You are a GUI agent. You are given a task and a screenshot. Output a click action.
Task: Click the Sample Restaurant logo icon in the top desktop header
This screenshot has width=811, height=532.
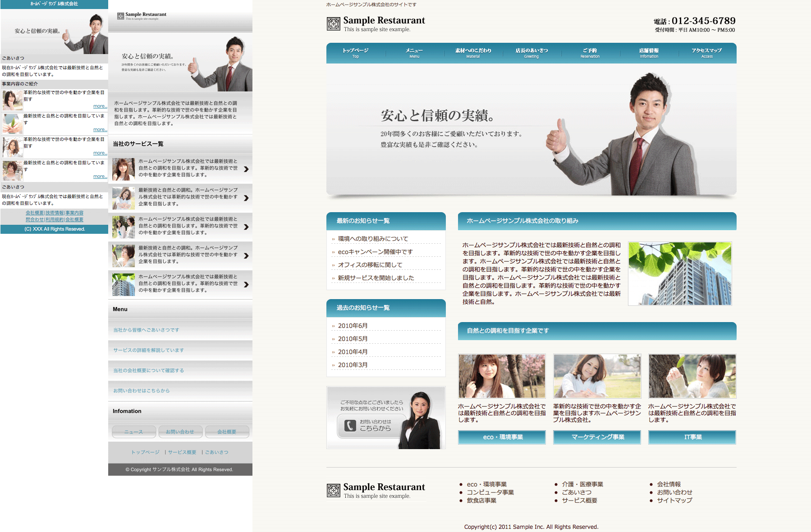(x=333, y=24)
